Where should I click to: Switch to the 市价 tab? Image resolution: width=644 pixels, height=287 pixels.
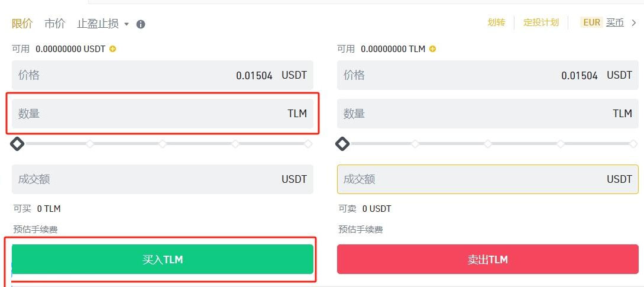[55, 24]
